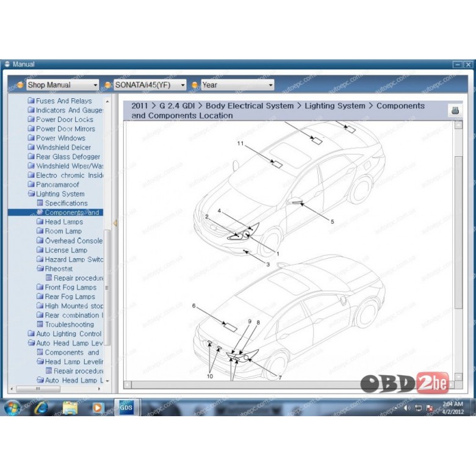Open the Indicators And Gauges folder
Screen dimensions: 476x476
(65, 110)
